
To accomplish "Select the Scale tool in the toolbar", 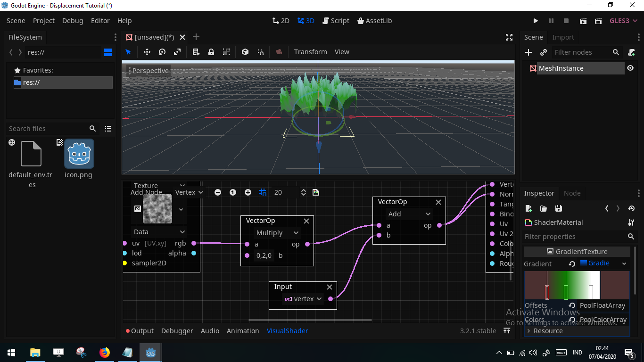I will (x=177, y=52).
